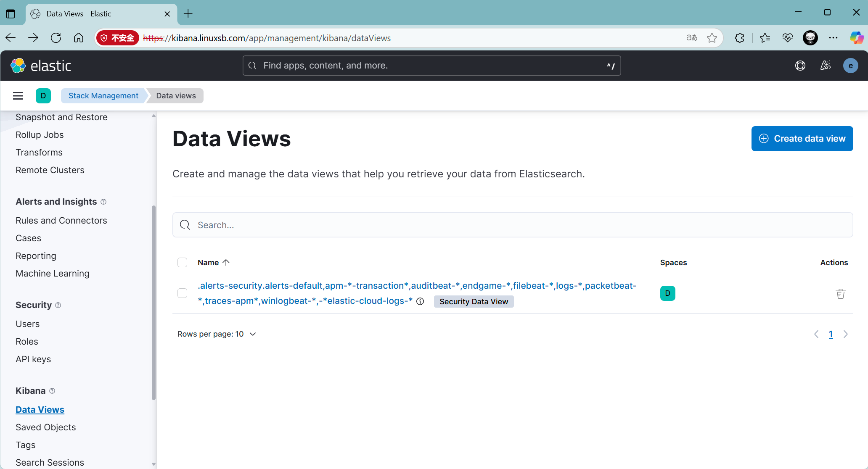Sort by the Name column arrow

point(226,263)
